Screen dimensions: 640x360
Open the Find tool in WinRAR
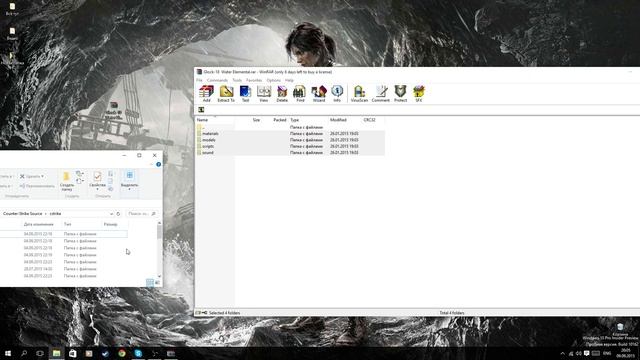click(300, 93)
